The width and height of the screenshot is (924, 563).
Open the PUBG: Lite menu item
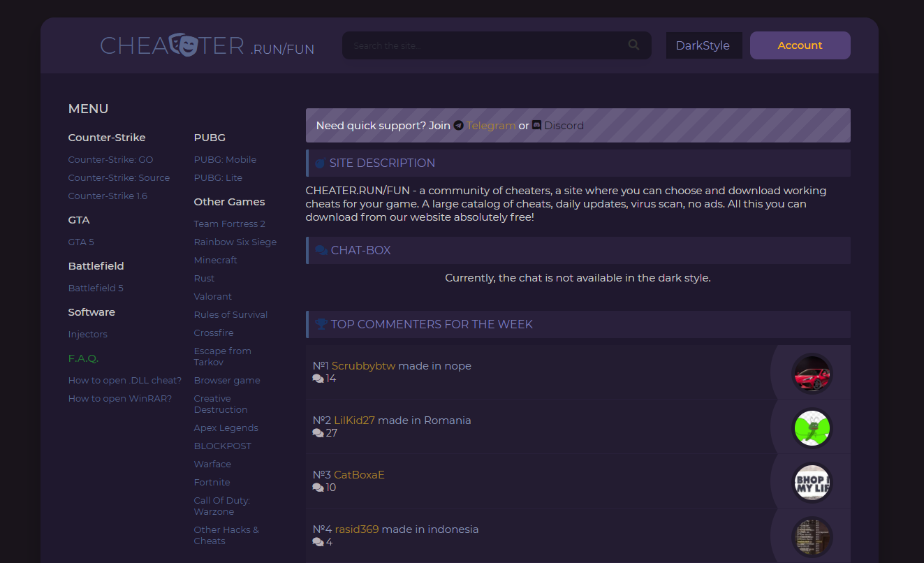[x=218, y=177]
